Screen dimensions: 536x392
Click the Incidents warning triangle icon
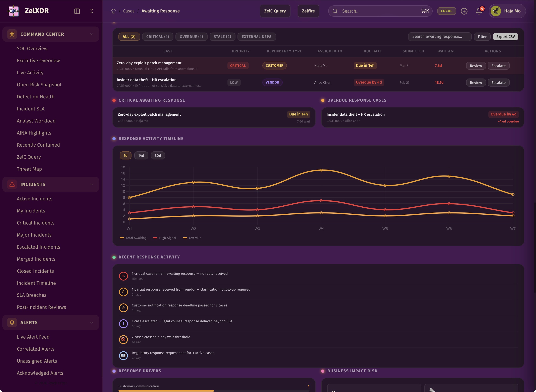(12, 184)
